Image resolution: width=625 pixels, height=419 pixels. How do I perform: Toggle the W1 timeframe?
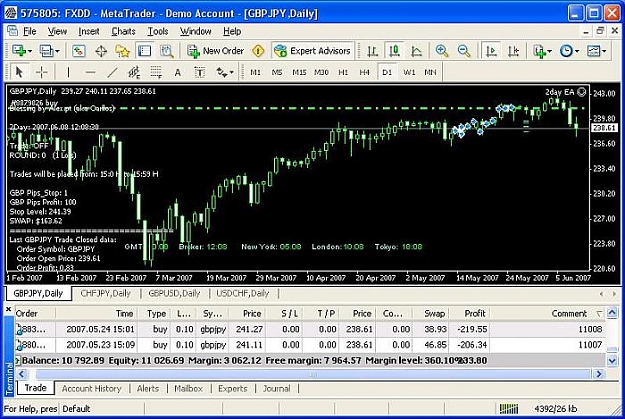(409, 72)
